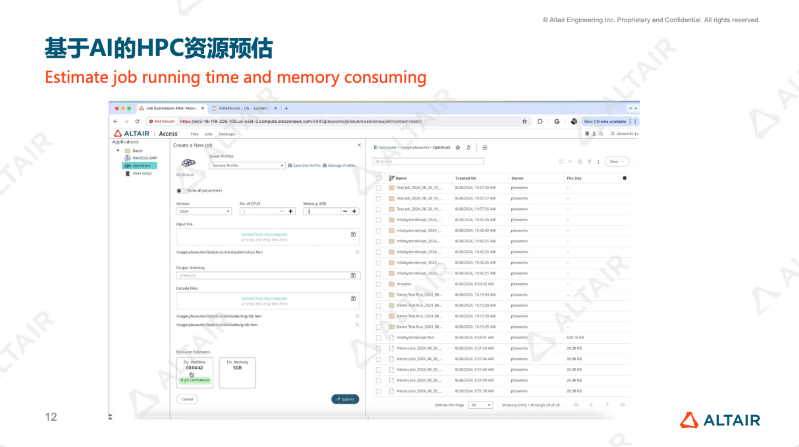
Task: Click the delete trash icon in file toolbar
Action: point(590,162)
